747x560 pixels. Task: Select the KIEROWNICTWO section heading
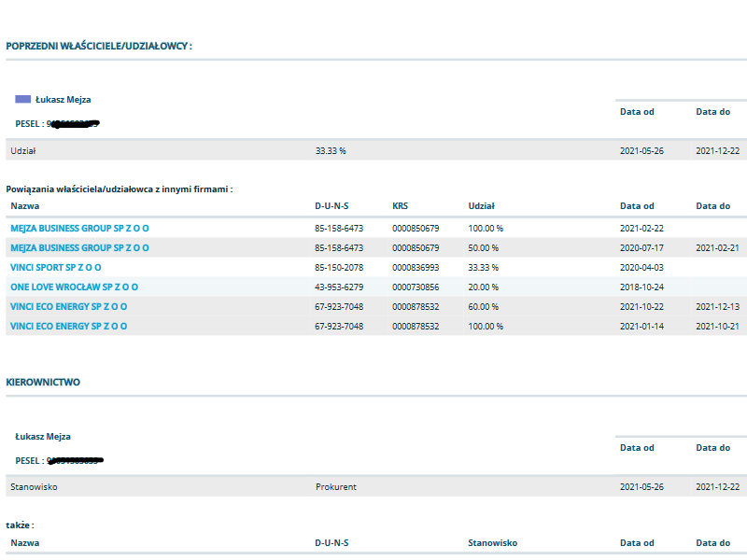pyautogui.click(x=43, y=383)
